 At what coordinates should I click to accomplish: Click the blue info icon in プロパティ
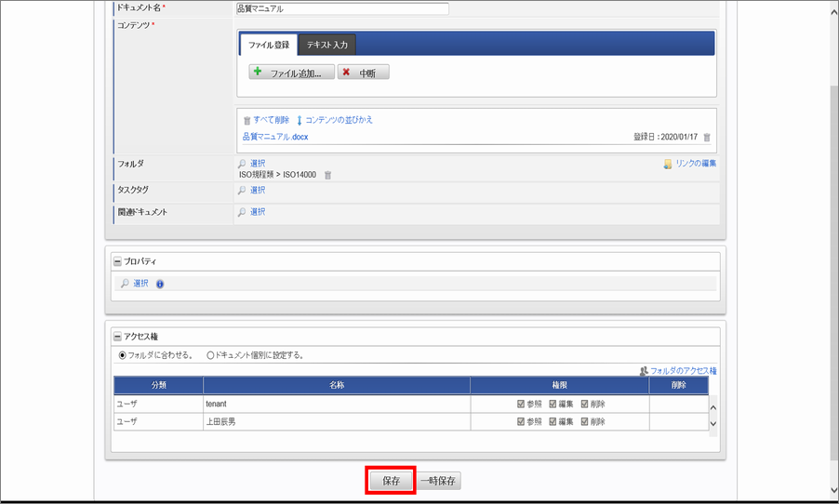point(160,285)
